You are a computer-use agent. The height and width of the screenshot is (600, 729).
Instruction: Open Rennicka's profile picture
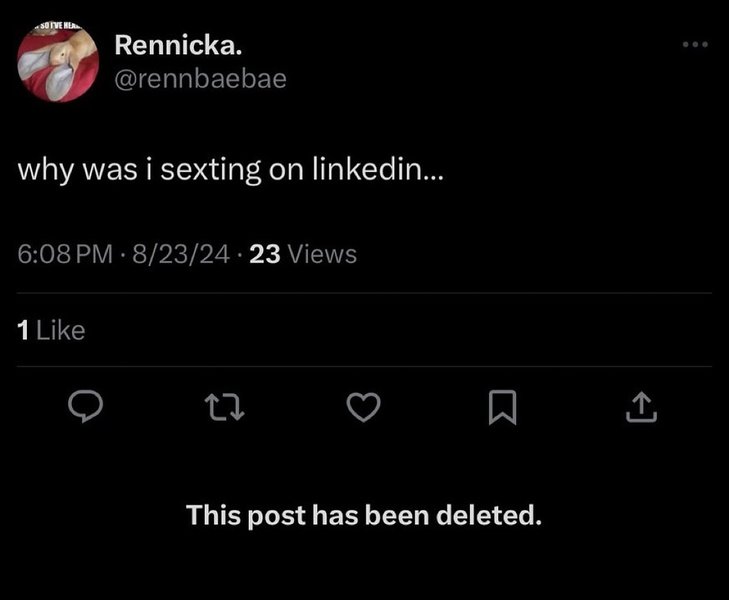click(x=57, y=61)
